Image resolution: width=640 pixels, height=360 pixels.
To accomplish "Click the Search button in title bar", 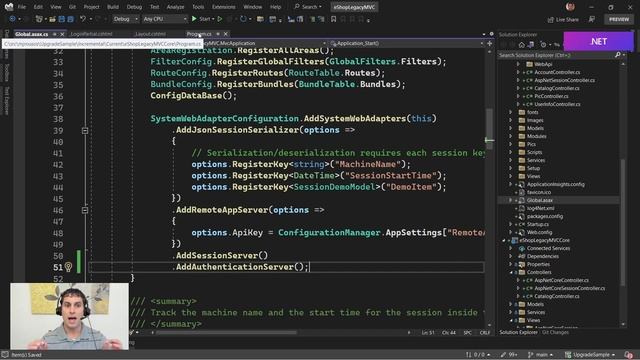I will tap(308, 7).
